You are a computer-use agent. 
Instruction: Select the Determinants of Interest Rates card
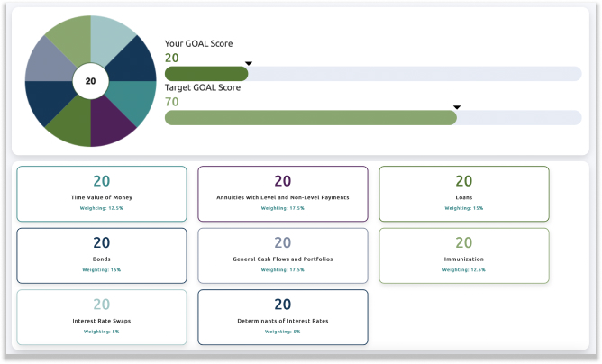click(282, 316)
